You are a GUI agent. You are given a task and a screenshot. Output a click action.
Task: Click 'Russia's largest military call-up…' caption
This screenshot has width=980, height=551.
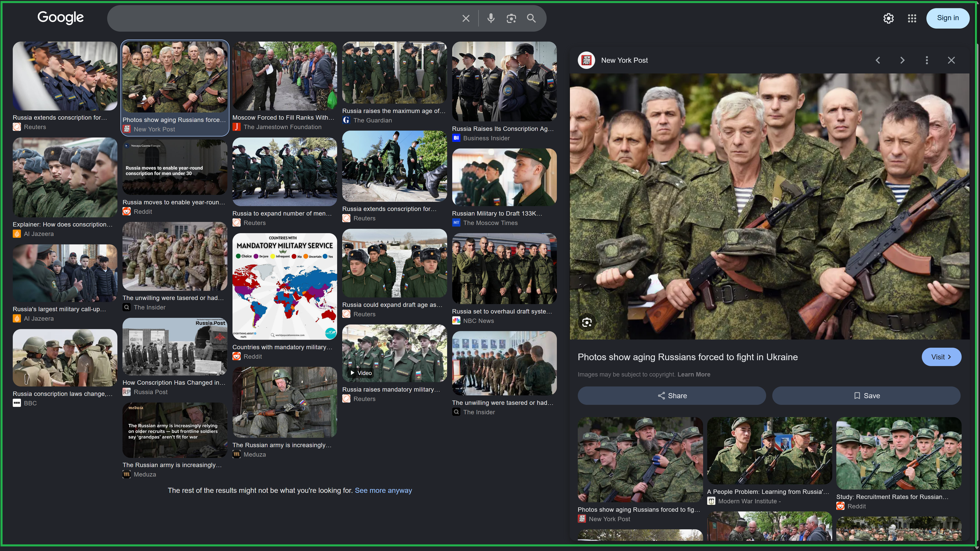click(x=59, y=309)
